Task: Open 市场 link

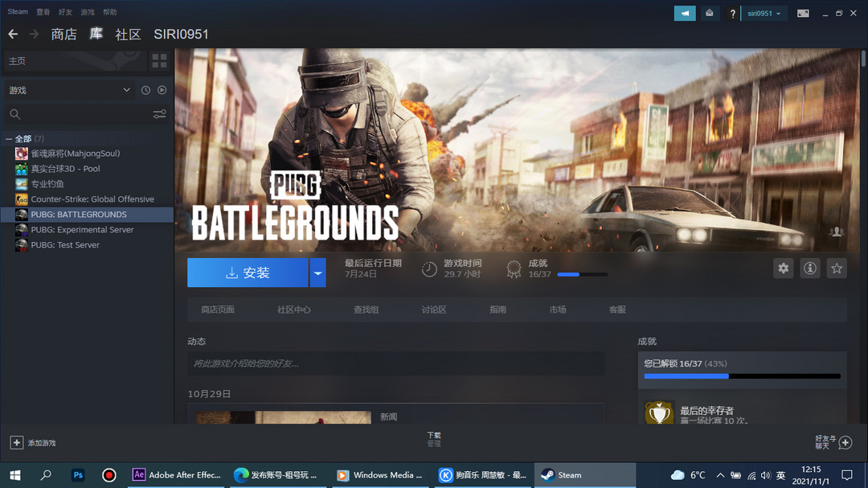Action: point(558,310)
